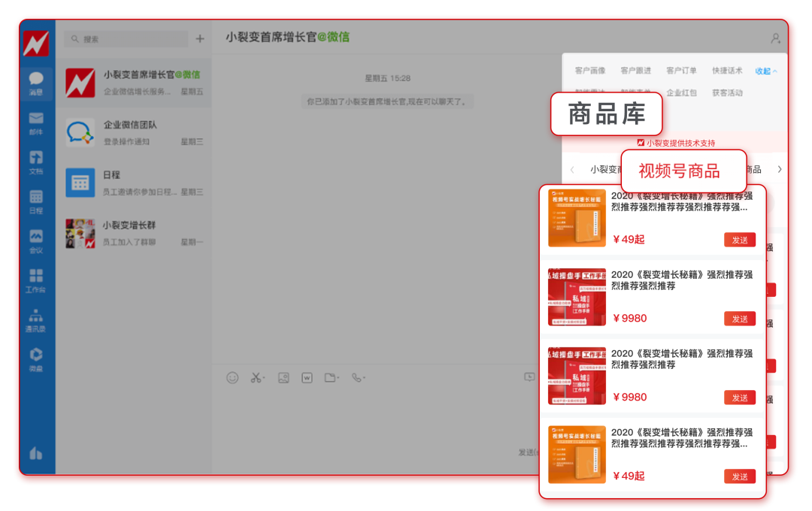Click 发送 for the first ¥49起 product

pyautogui.click(x=739, y=240)
